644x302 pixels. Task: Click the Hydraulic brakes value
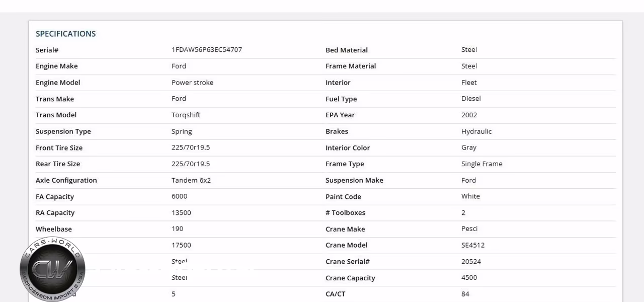pyautogui.click(x=476, y=131)
